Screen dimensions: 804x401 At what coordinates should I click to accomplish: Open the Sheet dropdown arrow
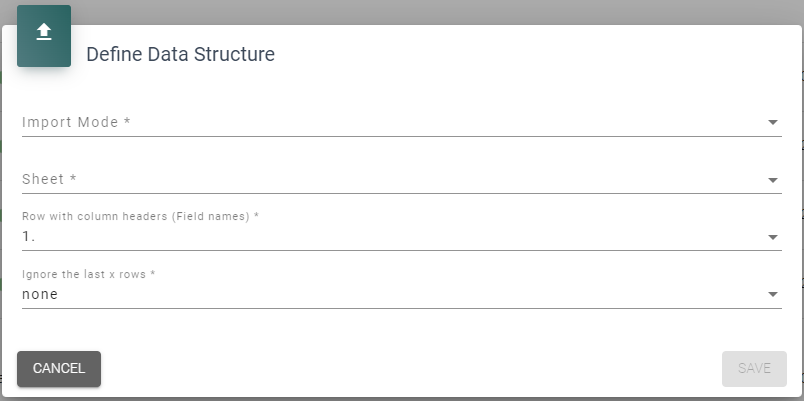tap(773, 179)
